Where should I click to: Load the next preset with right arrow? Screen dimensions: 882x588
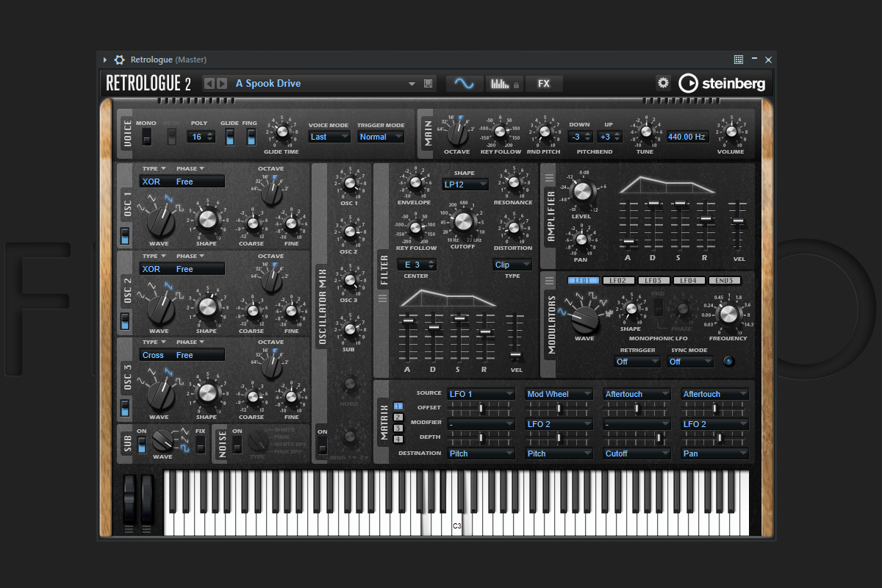(x=220, y=84)
